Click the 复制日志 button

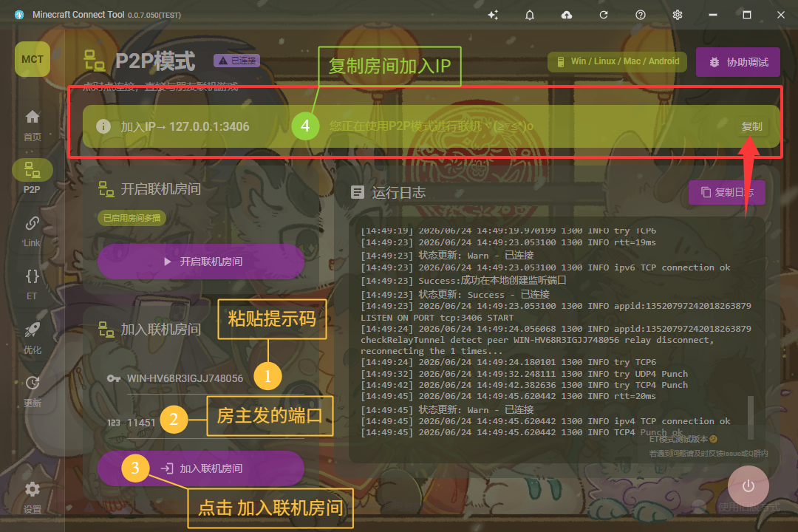point(727,192)
